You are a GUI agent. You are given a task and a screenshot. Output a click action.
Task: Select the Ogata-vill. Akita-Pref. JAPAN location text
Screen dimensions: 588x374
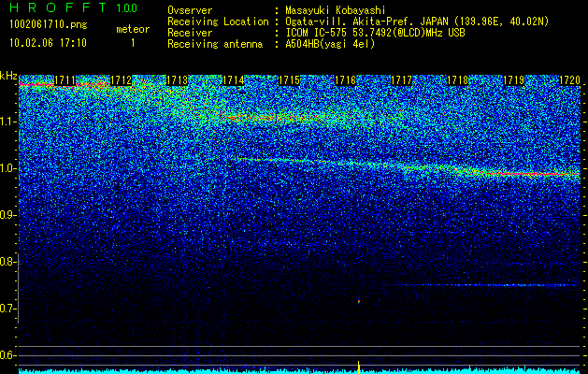pos(417,22)
